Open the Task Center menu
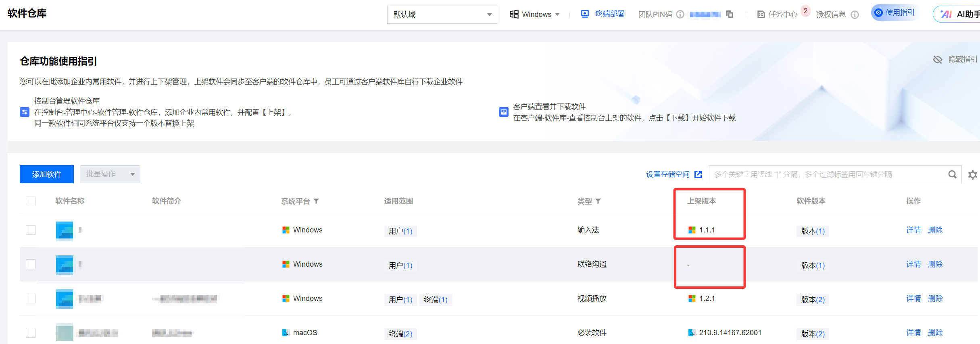The image size is (980, 344). [778, 15]
